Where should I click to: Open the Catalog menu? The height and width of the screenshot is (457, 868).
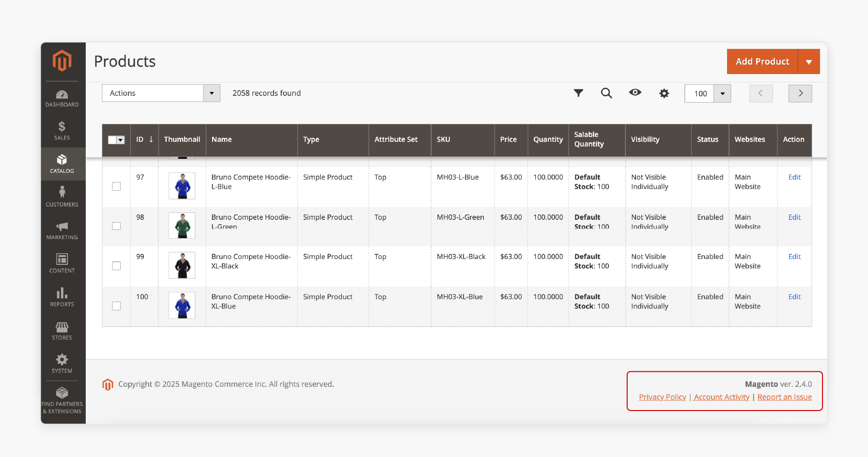[x=62, y=164]
